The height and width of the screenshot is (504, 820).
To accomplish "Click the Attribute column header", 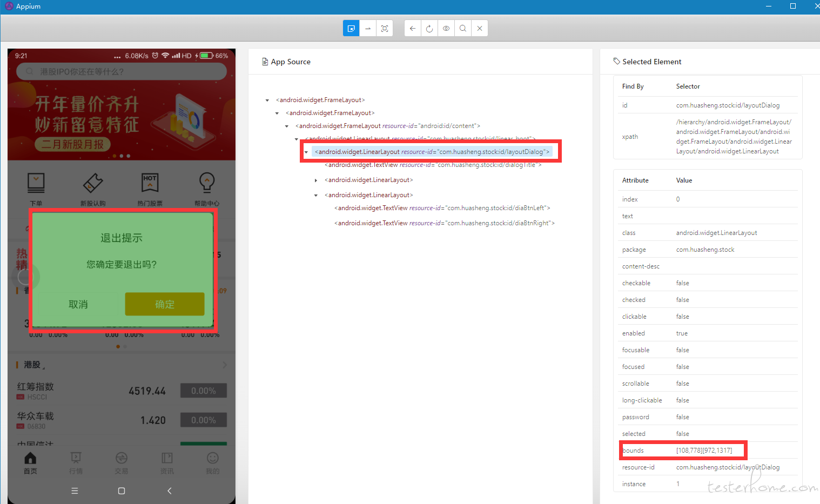I will click(x=635, y=180).
